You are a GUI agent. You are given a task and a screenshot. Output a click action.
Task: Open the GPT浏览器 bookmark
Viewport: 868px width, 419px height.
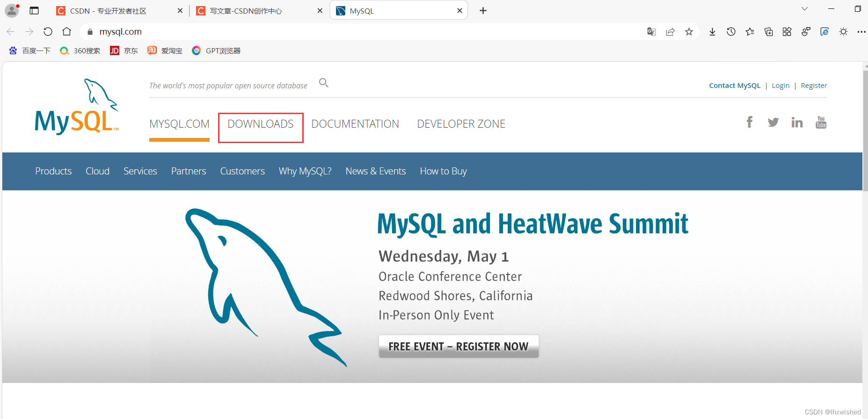[216, 51]
